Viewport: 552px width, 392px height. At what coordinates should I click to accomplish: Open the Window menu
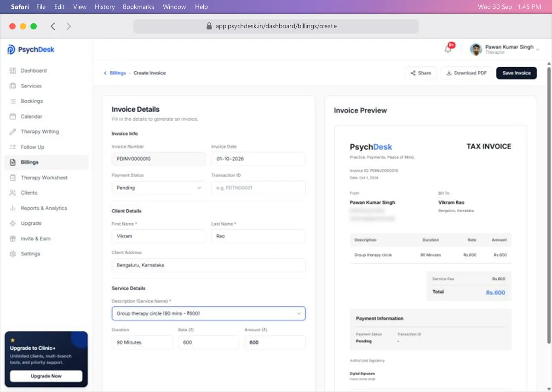[x=174, y=7]
